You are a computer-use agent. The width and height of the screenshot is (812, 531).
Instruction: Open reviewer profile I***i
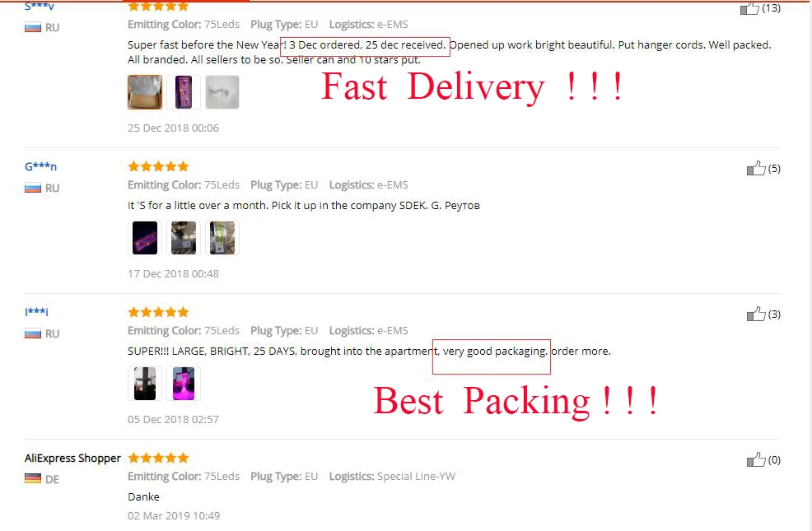point(36,311)
